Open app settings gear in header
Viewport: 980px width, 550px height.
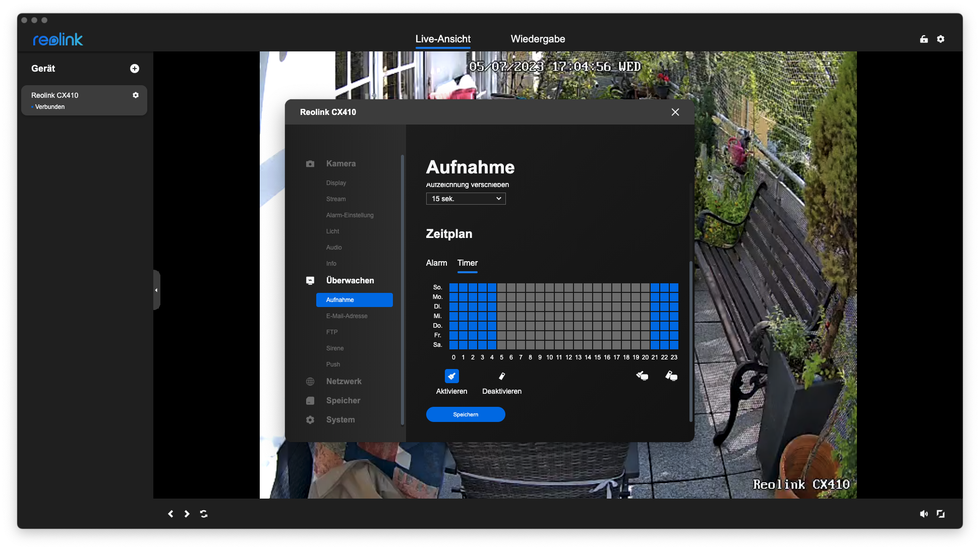coord(941,39)
